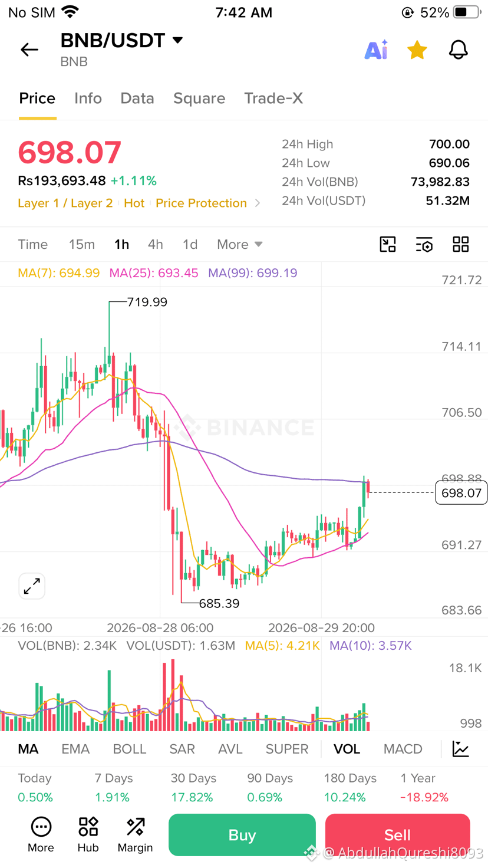
Task: Enable the SUPER indicator
Action: point(287,749)
